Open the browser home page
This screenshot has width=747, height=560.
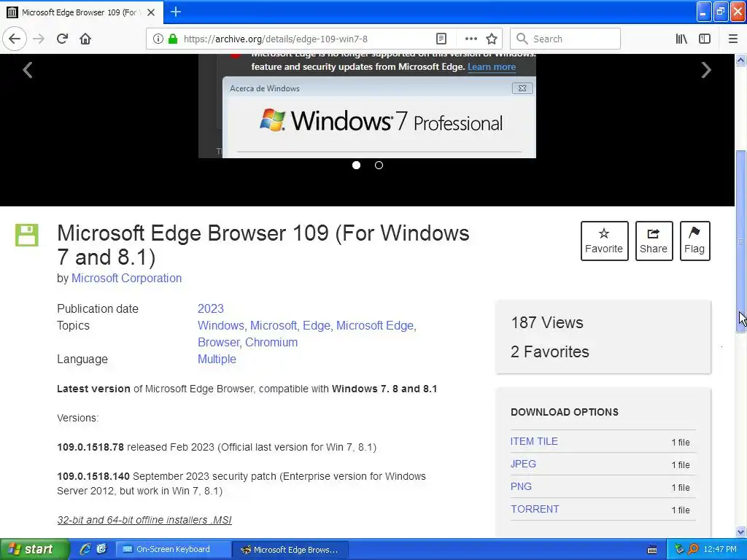[85, 39]
